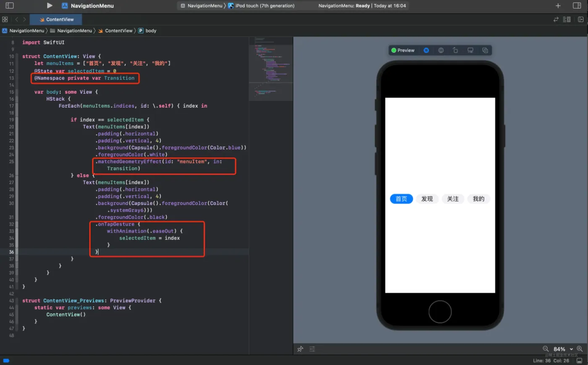The width and height of the screenshot is (588, 365).
Task: Tap the 发现 menu item in the preview
Action: tap(427, 199)
